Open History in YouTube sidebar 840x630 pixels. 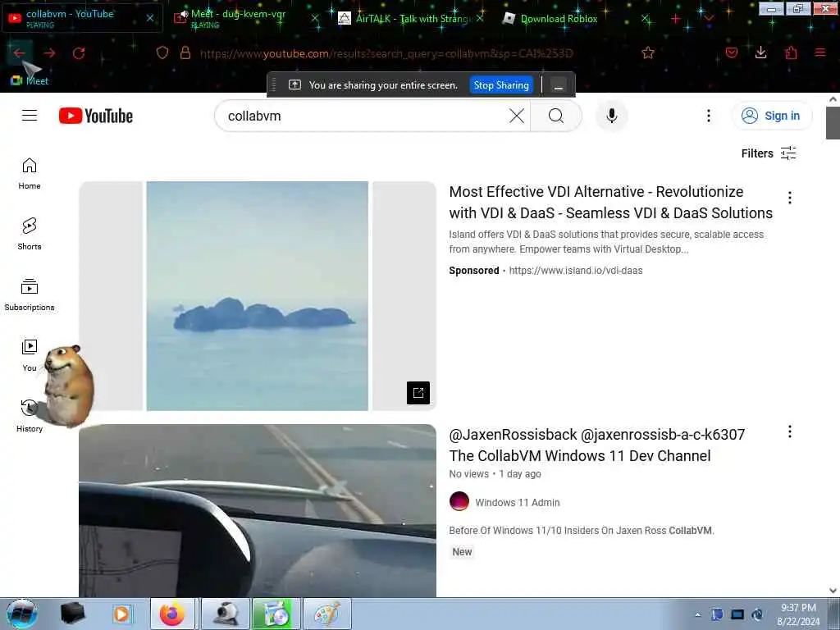point(30,416)
